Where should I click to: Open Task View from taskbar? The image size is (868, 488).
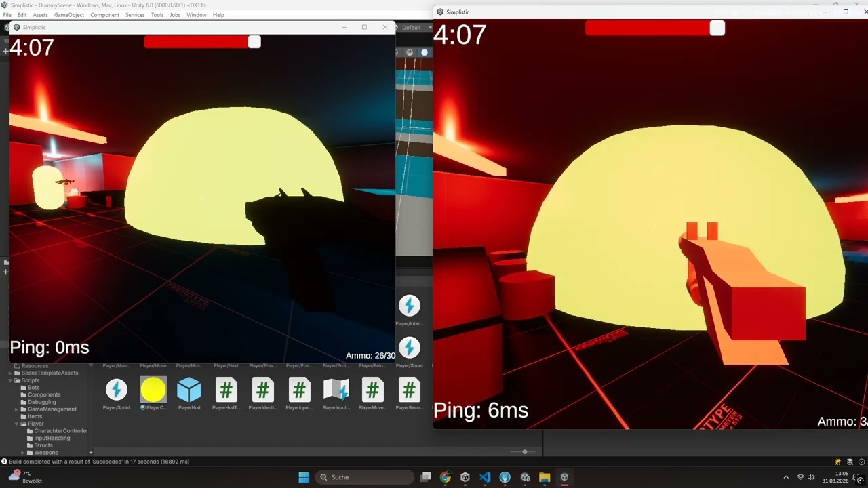coord(425,477)
